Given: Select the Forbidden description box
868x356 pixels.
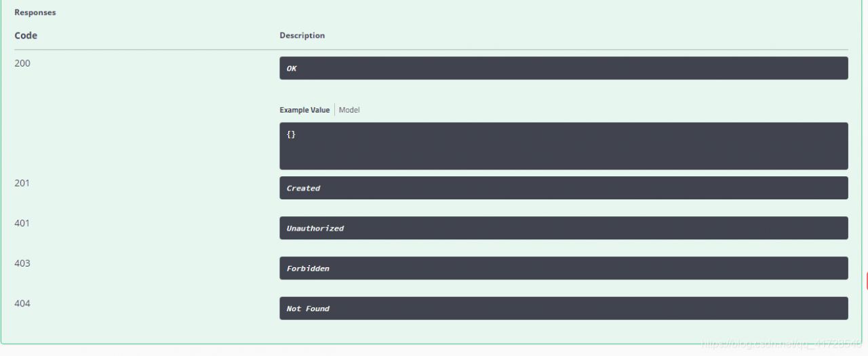Looking at the screenshot, I should click(564, 268).
